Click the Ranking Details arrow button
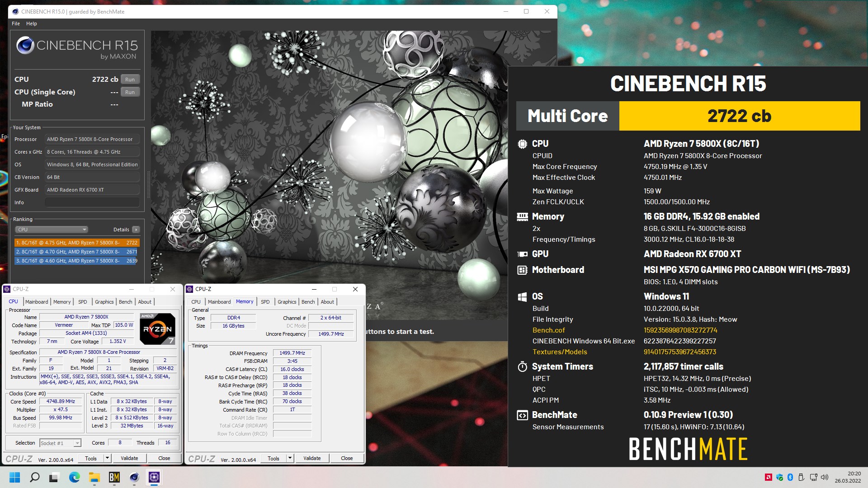868x488 pixels. pos(136,230)
